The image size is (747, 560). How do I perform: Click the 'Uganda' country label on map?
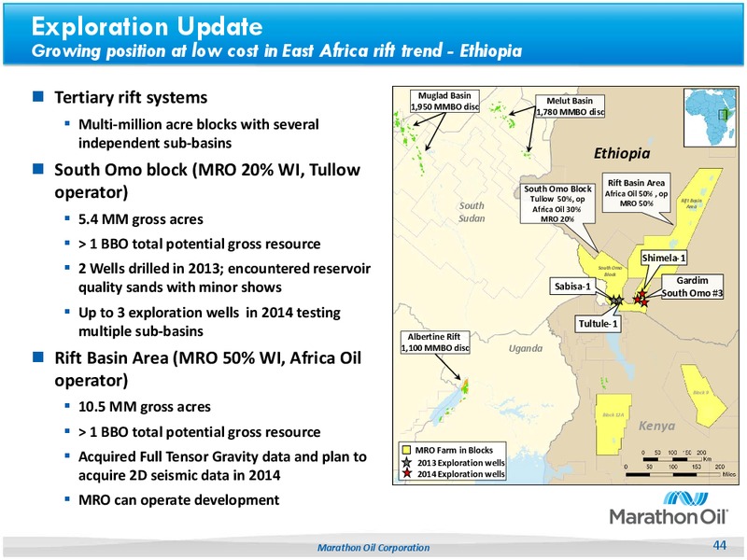coord(526,348)
